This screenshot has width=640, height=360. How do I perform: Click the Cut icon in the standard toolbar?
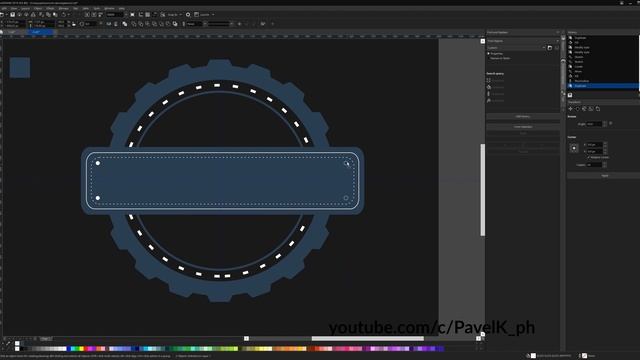tap(42, 15)
